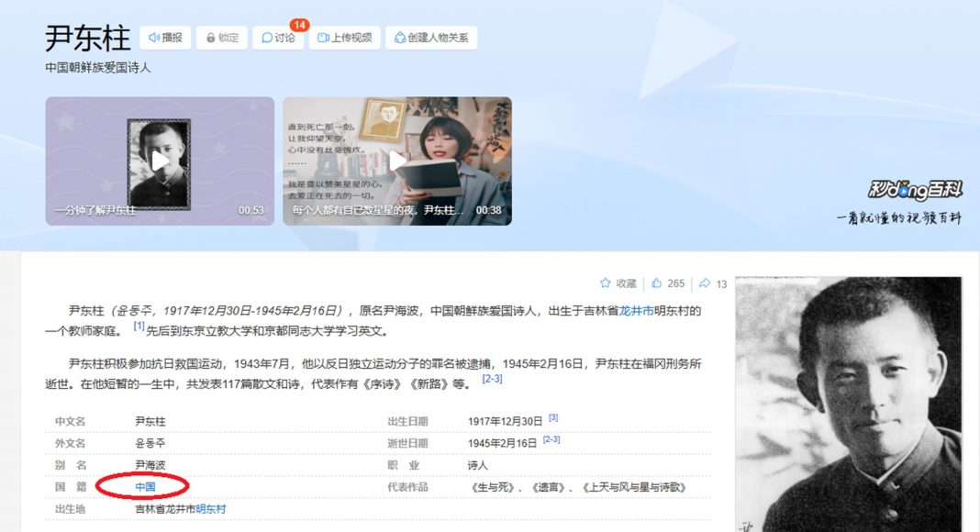Play the 每个人都有自己数星星的夜 video

coord(397,161)
